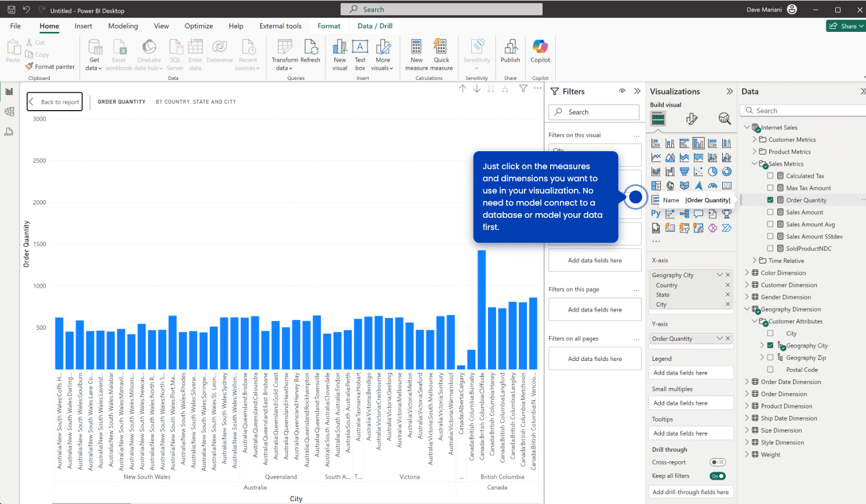Open the Data / Drill tab

375,26
